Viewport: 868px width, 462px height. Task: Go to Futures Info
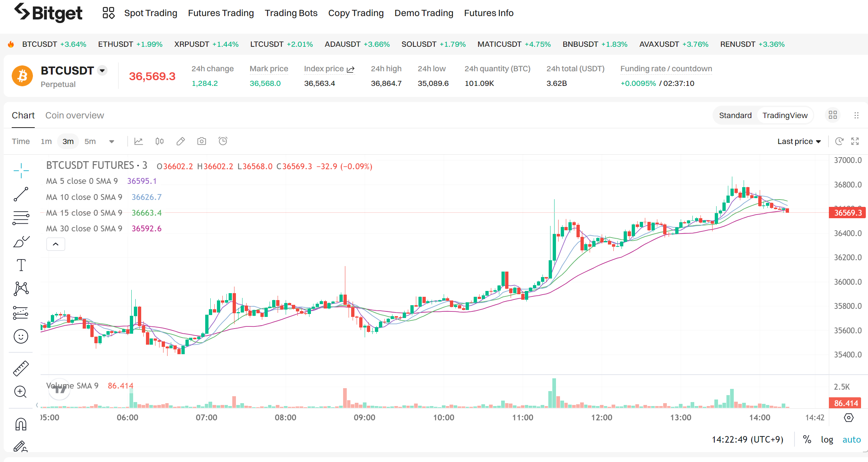[x=489, y=13]
